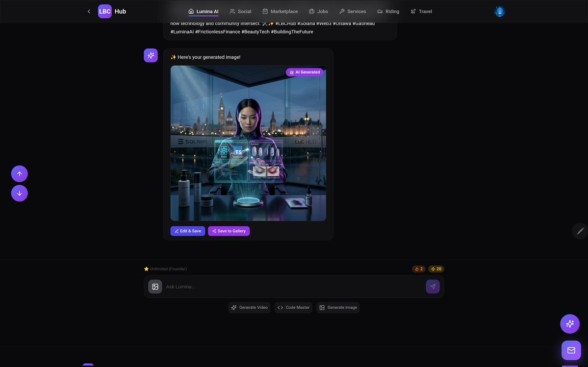Click the LBC logo badge
Image resolution: width=588 pixels, height=367 pixels.
(104, 11)
